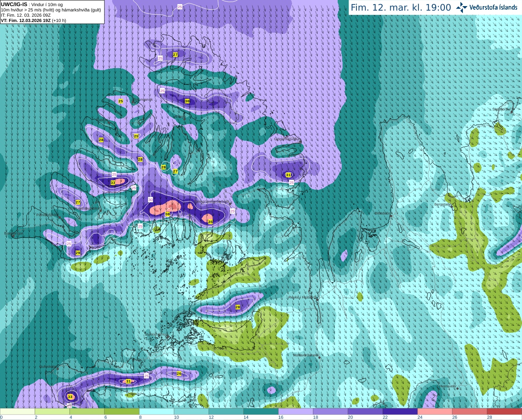Click the 33 gust marker below Gufuskálar
Image resolution: width=522 pixels, height=420 pixels.
point(70,397)
